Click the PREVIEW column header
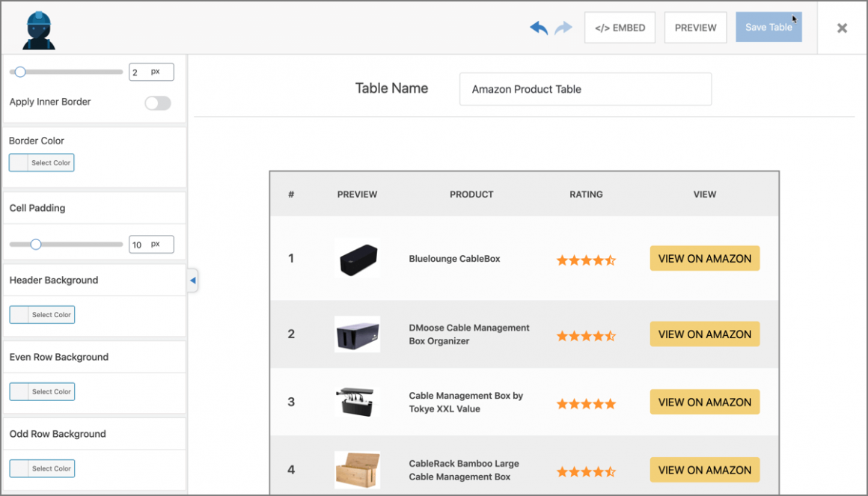 [x=357, y=195]
